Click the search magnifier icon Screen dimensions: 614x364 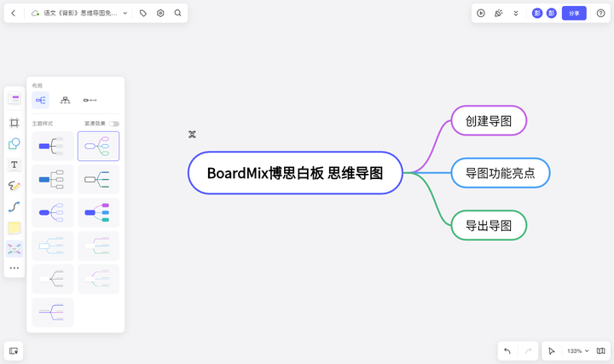177,14
